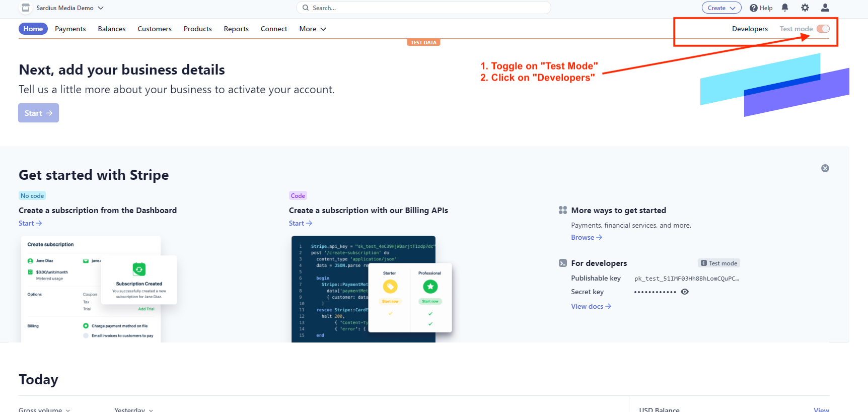Viewport: 868px width, 412px height.
Task: Open the settings gear icon
Action: tap(805, 8)
